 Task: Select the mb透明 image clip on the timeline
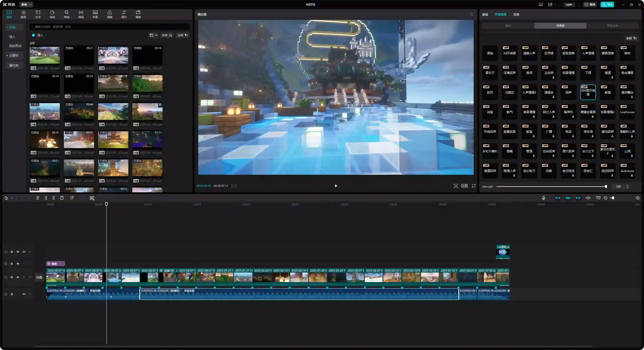pyautogui.click(x=503, y=252)
